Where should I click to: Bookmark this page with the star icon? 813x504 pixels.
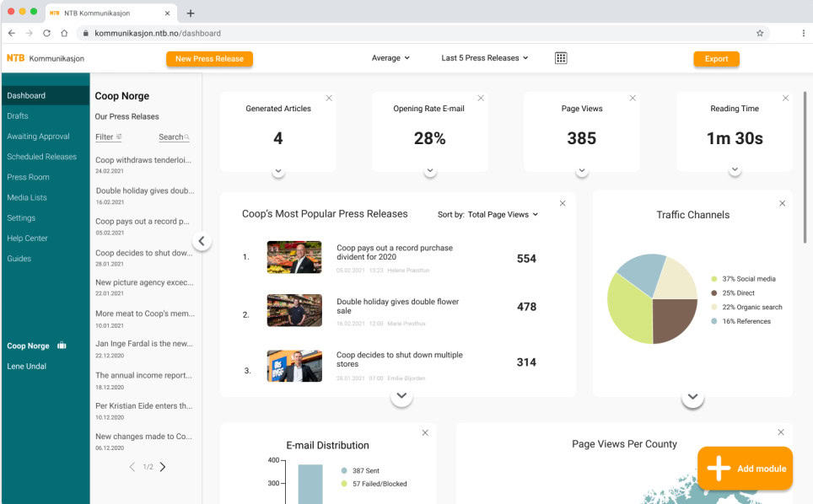(x=760, y=33)
